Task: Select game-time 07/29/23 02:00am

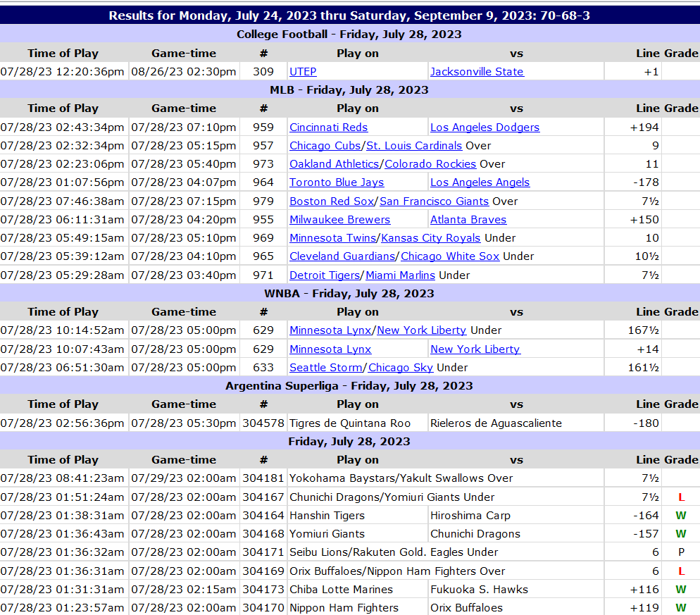Action: pos(184,478)
